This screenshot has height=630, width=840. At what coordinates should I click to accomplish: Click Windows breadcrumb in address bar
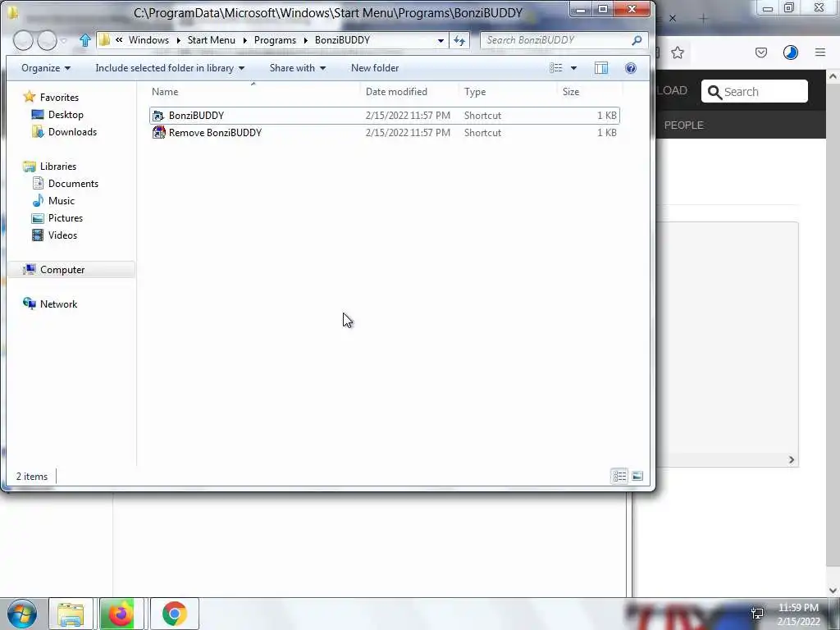click(x=148, y=40)
